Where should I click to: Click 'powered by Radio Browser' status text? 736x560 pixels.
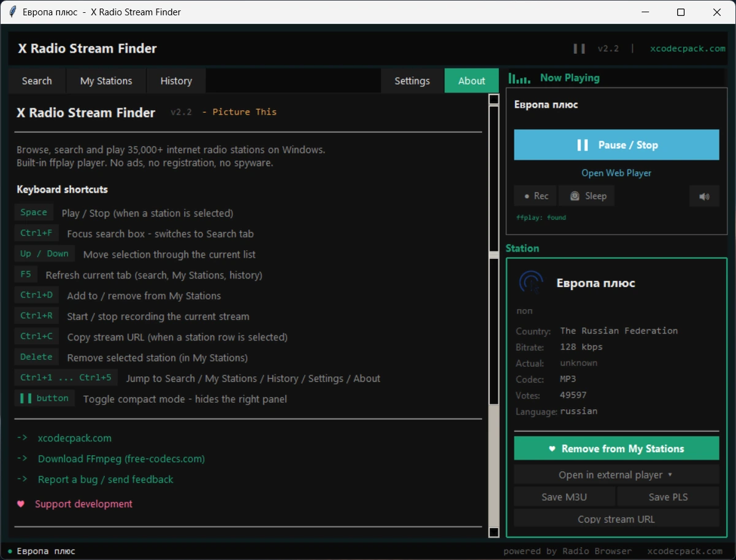pyautogui.click(x=566, y=551)
